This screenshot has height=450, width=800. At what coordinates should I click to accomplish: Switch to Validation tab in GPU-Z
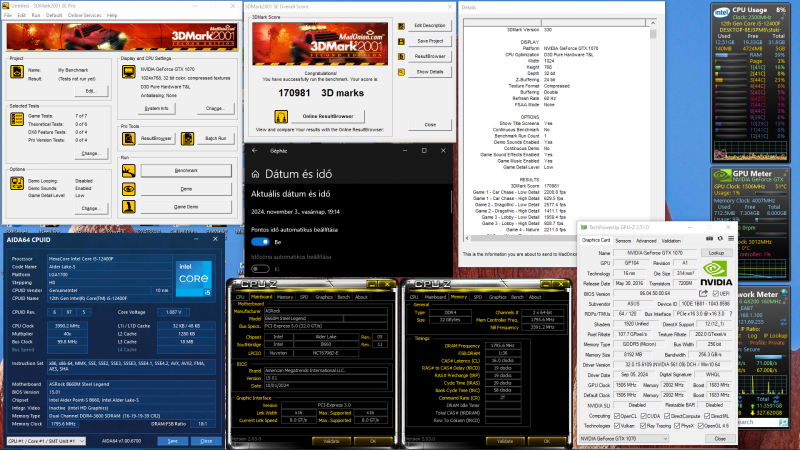pyautogui.click(x=671, y=241)
